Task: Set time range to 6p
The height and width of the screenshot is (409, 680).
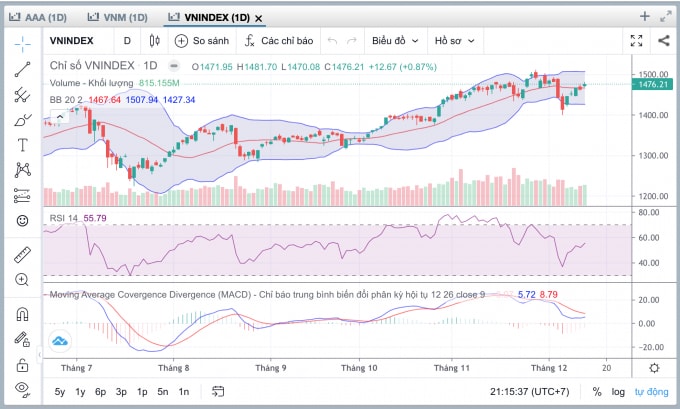Action: [x=101, y=392]
